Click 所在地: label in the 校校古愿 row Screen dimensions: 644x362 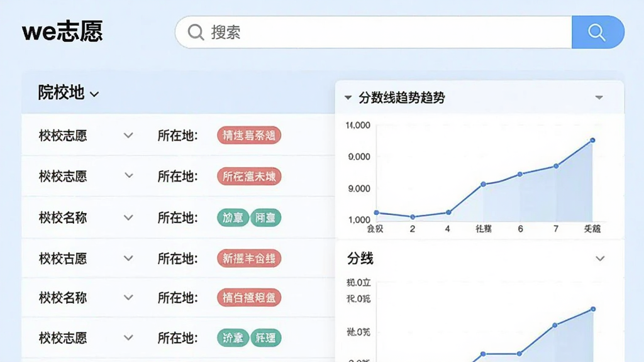point(178,258)
